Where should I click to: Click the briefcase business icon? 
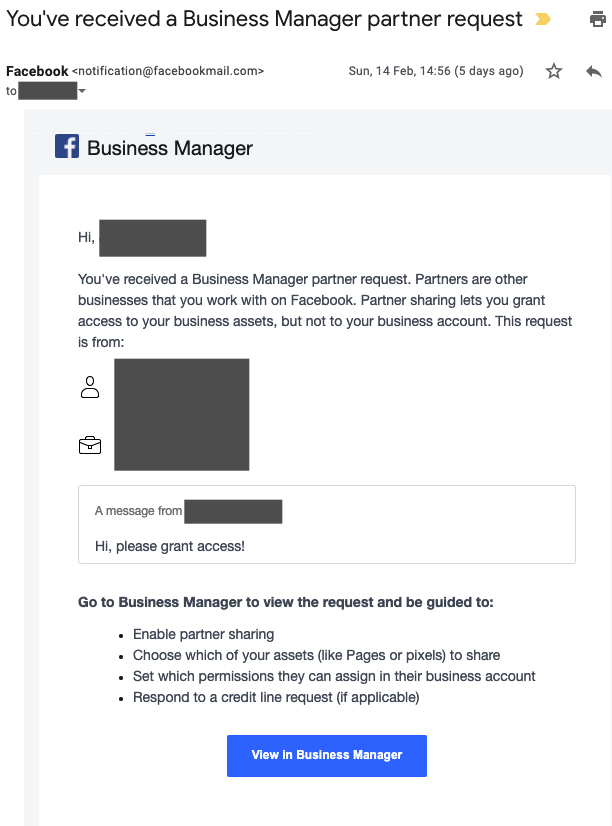pyautogui.click(x=90, y=445)
